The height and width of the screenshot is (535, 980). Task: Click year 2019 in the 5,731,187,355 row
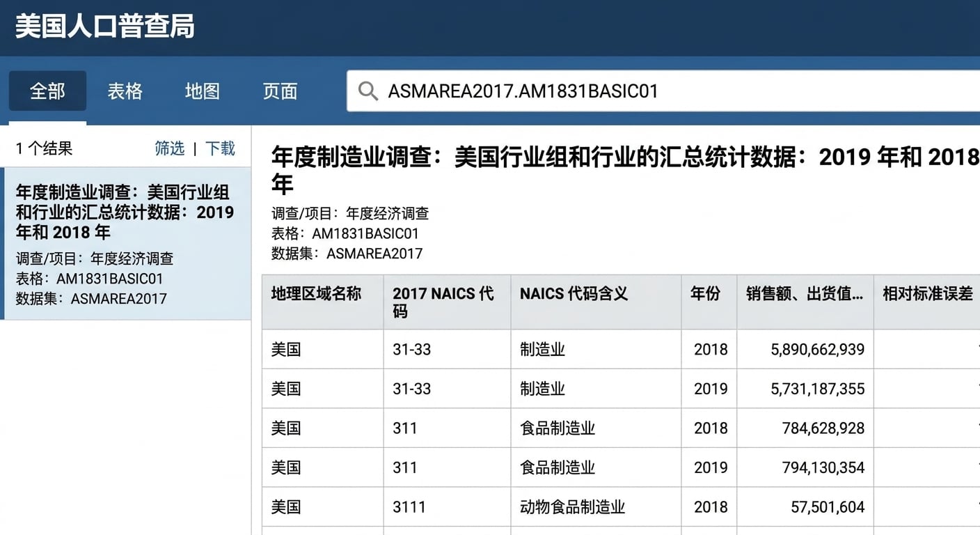(711, 389)
